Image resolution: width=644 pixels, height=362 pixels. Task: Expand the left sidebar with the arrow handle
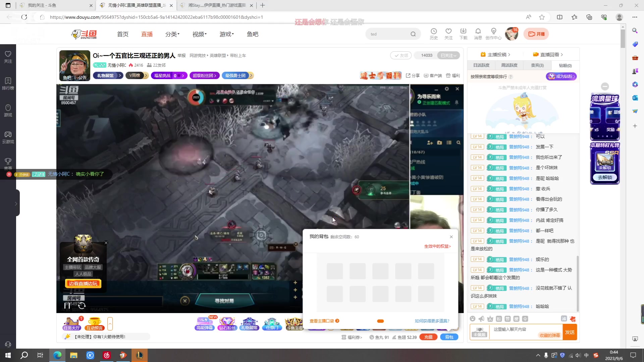coord(16,203)
